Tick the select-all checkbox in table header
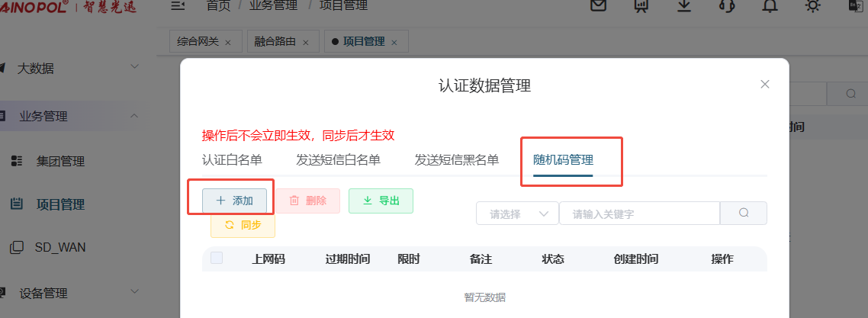 click(x=217, y=259)
